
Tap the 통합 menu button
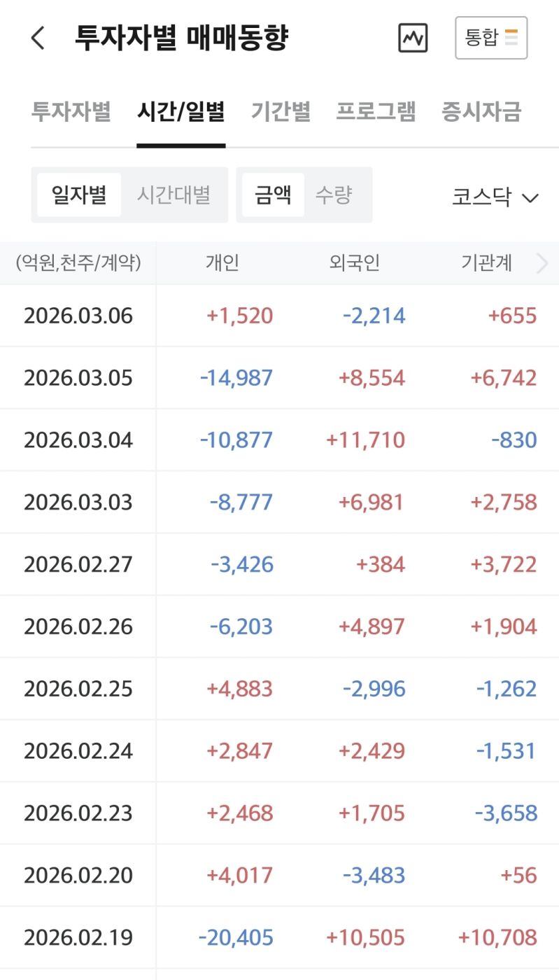click(491, 38)
